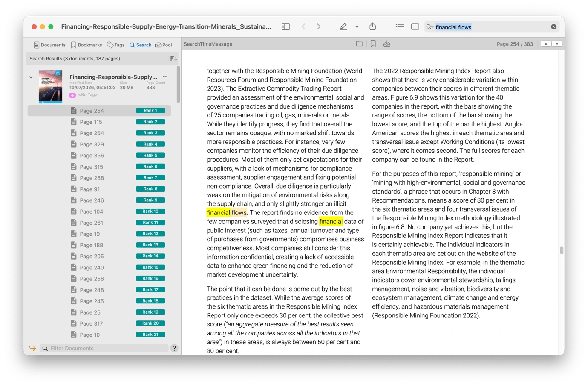The width and height of the screenshot is (588, 386).
Task: Open the document more options ellipsis
Action: tap(165, 77)
